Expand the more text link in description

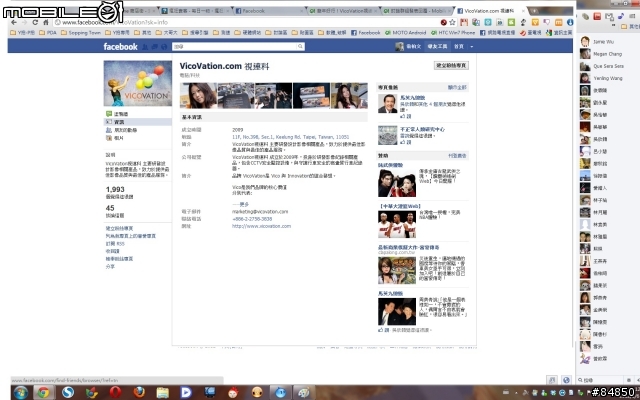[x=240, y=204]
